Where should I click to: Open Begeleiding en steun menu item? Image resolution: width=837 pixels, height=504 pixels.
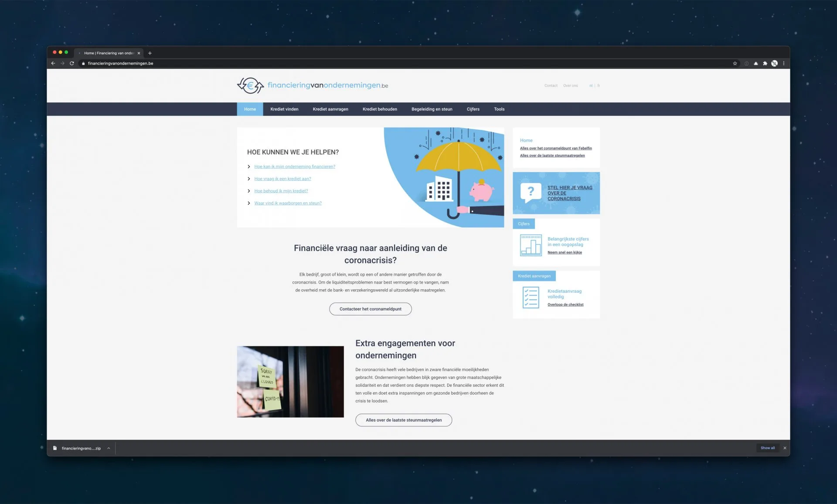(x=432, y=109)
